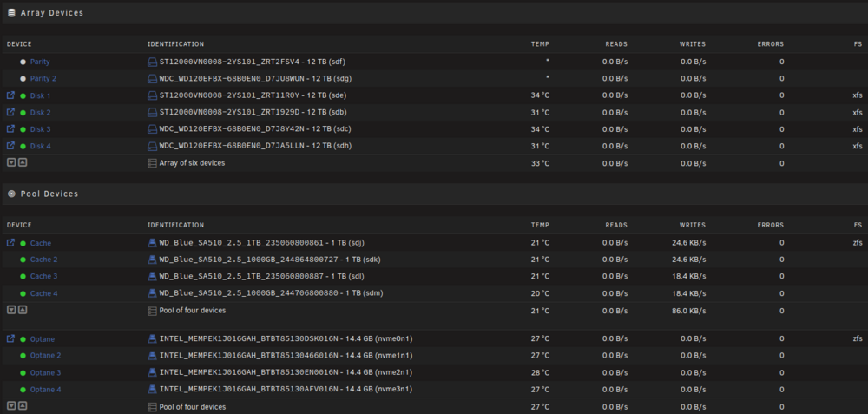Image resolution: width=868 pixels, height=414 pixels.
Task: Click the Pool Devices section title
Action: coord(49,194)
